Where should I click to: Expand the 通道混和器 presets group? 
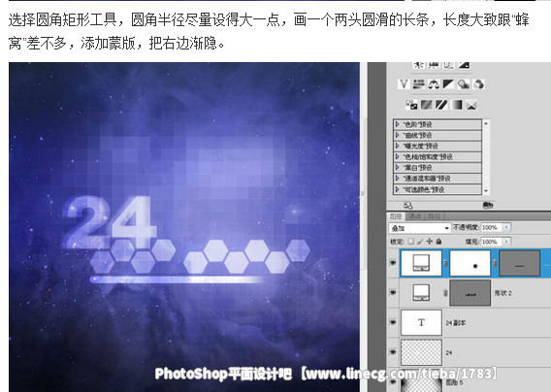tap(397, 179)
